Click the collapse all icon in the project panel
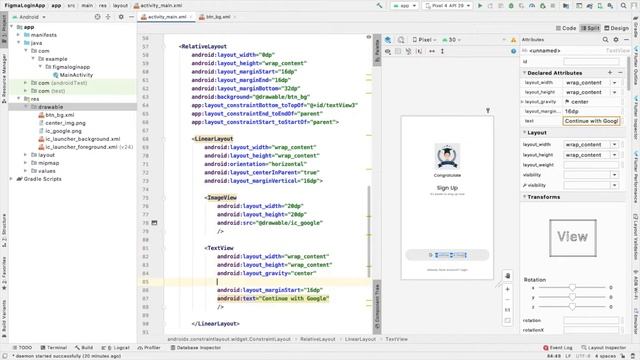 point(108,17)
